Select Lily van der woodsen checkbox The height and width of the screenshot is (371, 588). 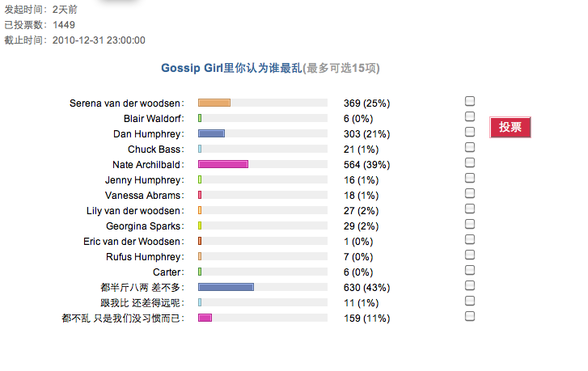469,209
